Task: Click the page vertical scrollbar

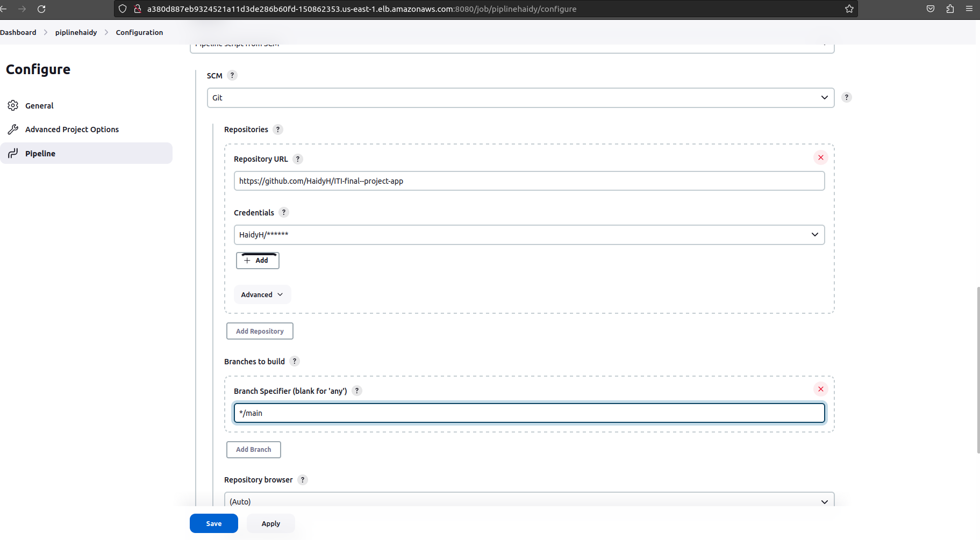Action: coord(978,370)
